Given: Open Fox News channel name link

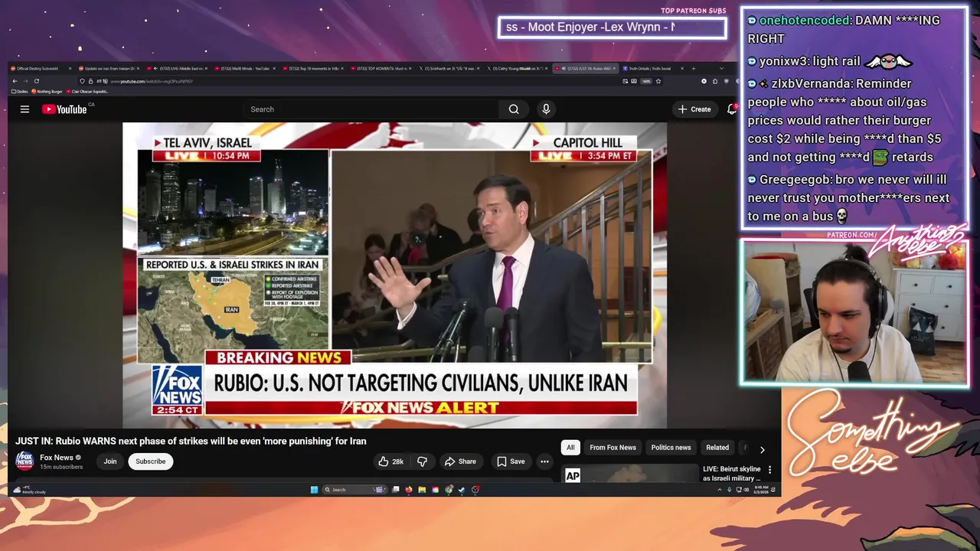Looking at the screenshot, I should click(57, 458).
